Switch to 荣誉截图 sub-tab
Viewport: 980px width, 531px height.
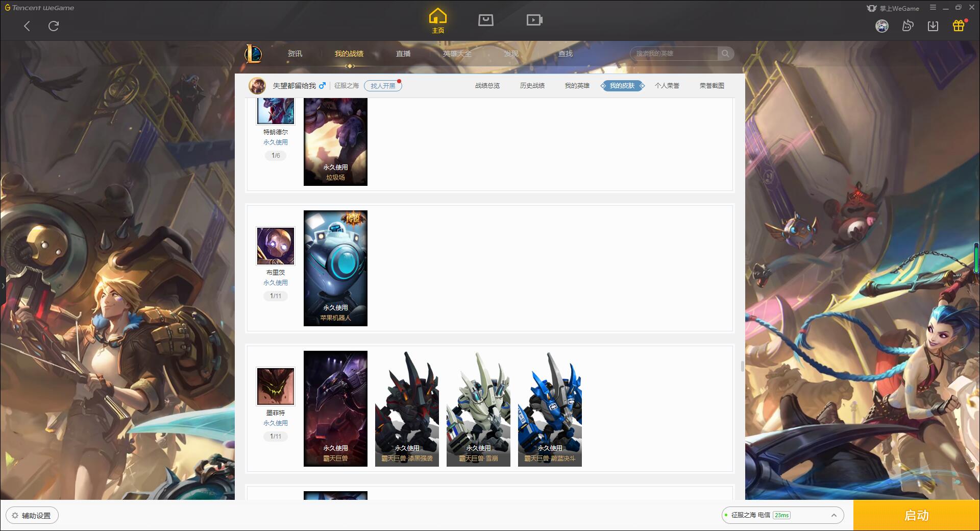tap(712, 86)
